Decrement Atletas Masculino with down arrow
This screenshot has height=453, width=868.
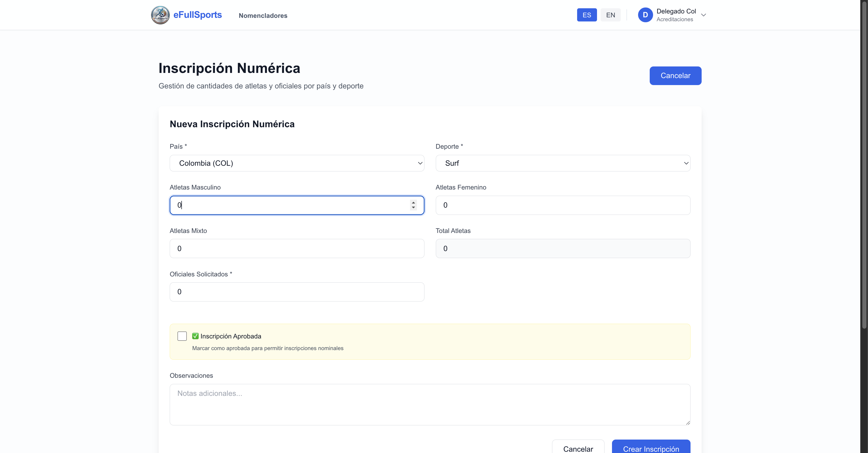tap(413, 208)
